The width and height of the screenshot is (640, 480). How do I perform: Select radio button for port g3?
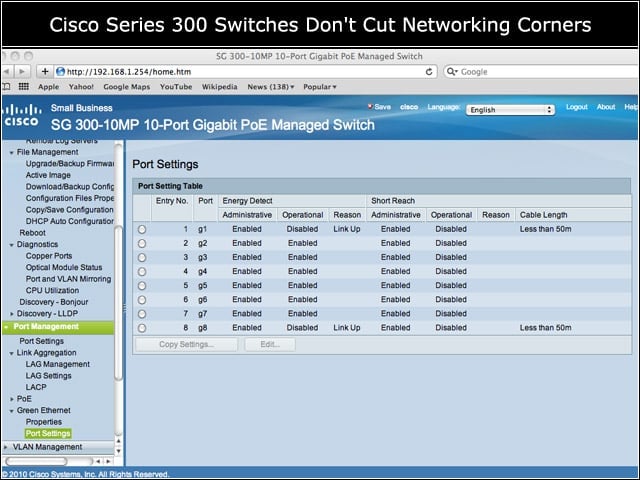pos(142,258)
